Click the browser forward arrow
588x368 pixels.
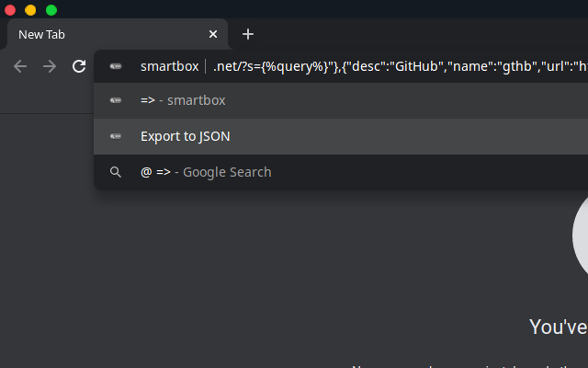[50, 66]
